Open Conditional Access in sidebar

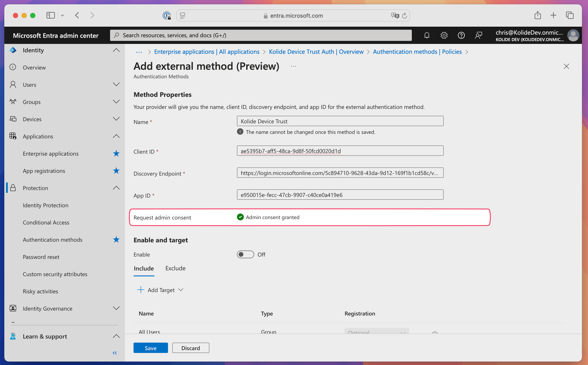click(46, 222)
